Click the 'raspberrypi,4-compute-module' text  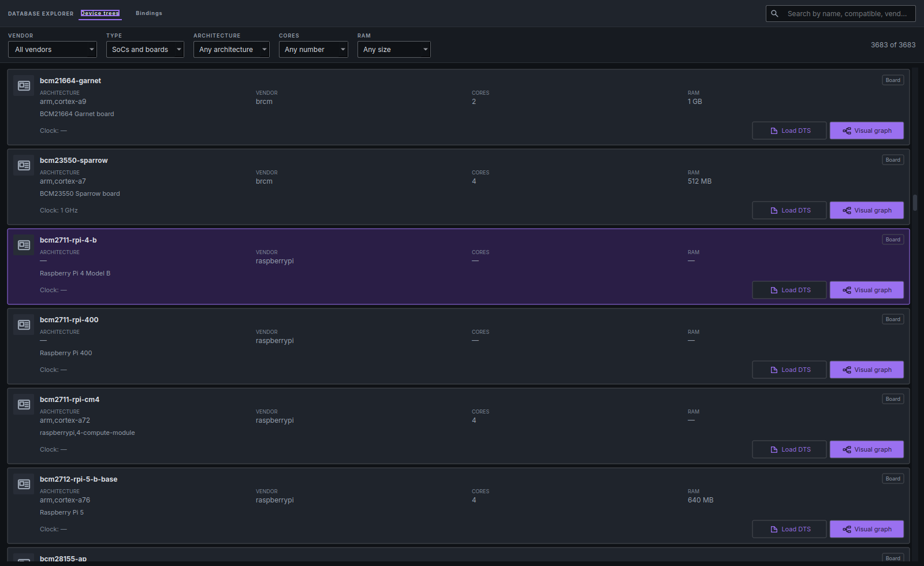point(87,433)
